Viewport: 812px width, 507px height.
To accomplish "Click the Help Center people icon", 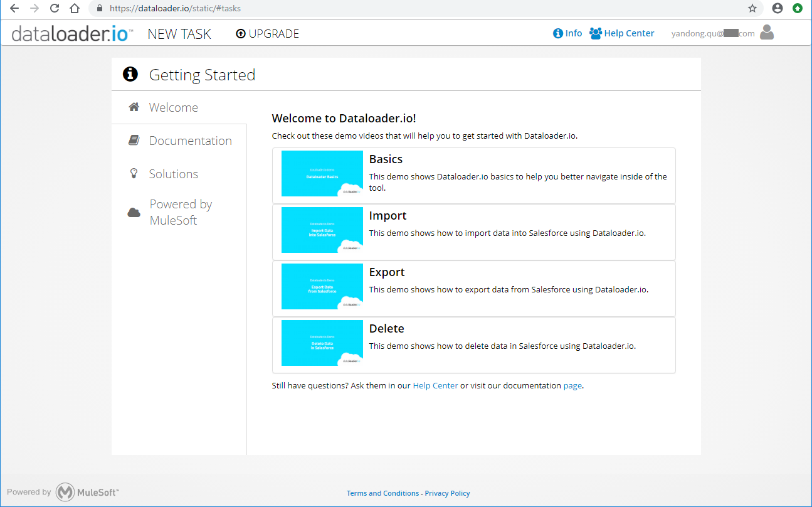I will 596,33.
